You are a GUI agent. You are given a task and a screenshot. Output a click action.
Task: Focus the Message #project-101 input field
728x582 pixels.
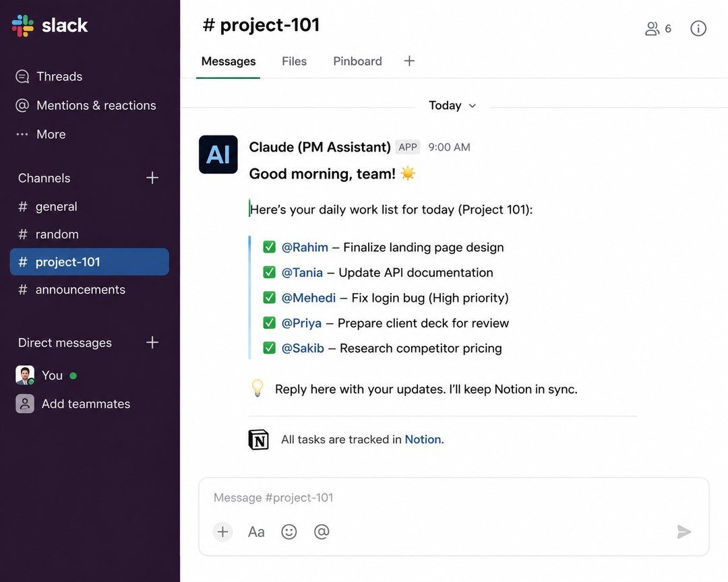454,498
